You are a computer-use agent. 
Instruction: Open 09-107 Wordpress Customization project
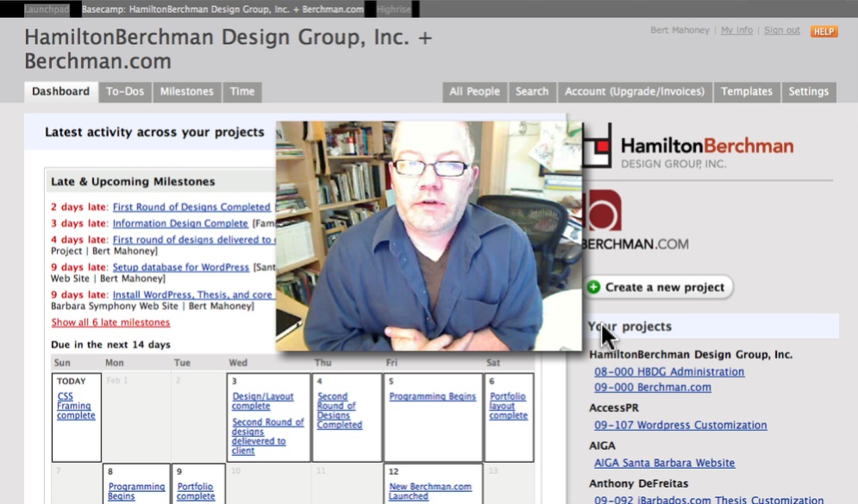point(680,425)
